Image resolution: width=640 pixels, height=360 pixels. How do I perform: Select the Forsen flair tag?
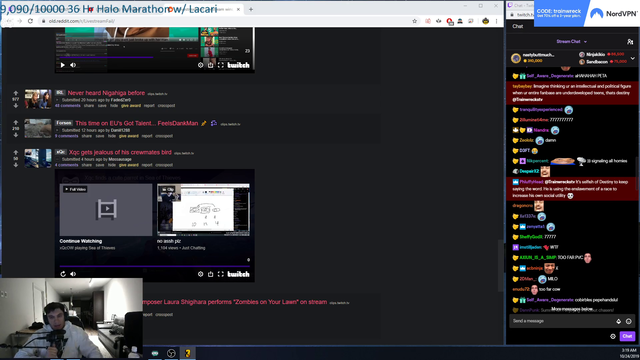click(x=64, y=123)
